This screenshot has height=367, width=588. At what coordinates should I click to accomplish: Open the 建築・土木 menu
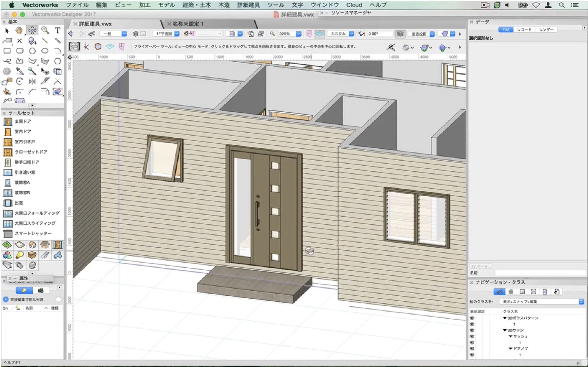coord(196,5)
